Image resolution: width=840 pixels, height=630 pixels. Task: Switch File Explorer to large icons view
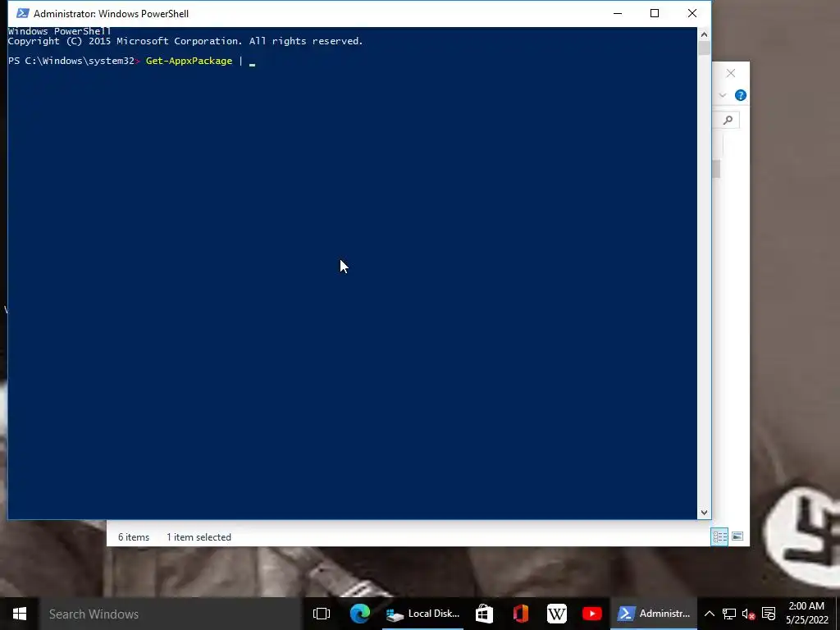click(737, 536)
